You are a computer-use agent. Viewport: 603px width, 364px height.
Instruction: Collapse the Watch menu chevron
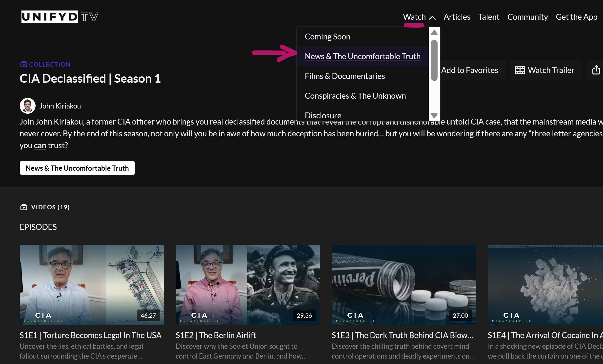[432, 18]
